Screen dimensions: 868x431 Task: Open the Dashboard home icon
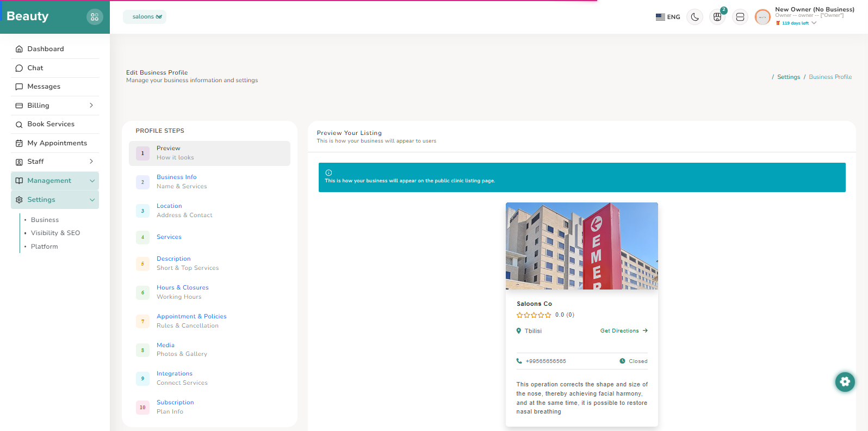(x=19, y=49)
